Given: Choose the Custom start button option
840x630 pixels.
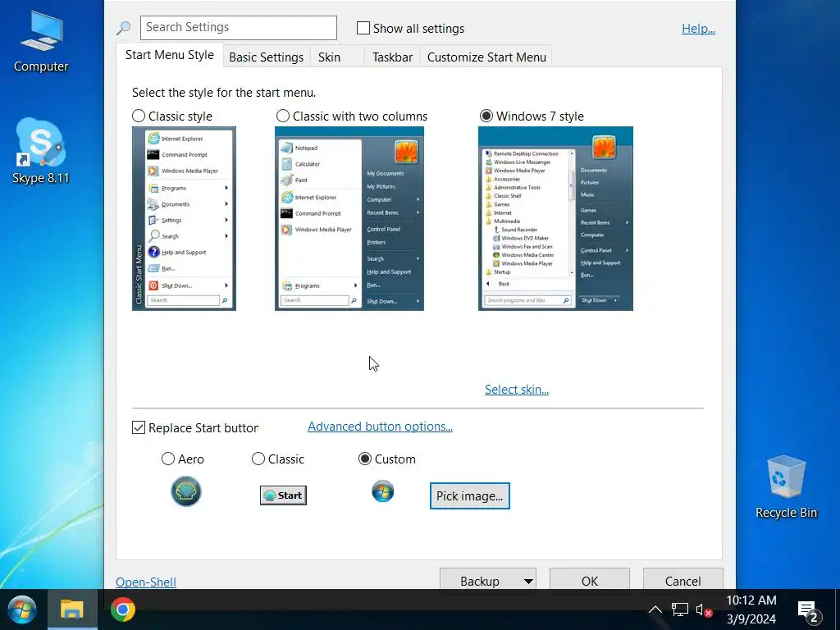Looking at the screenshot, I should [365, 459].
